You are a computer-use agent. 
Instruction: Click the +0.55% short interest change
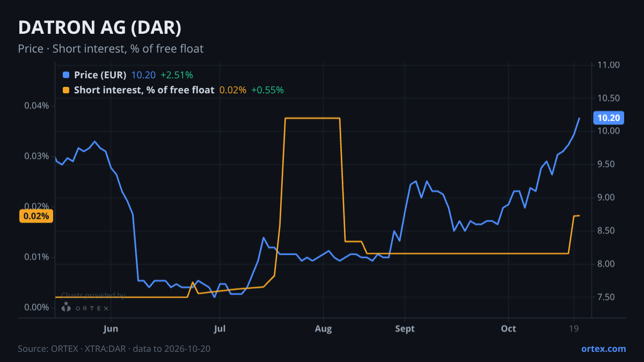[x=268, y=90]
